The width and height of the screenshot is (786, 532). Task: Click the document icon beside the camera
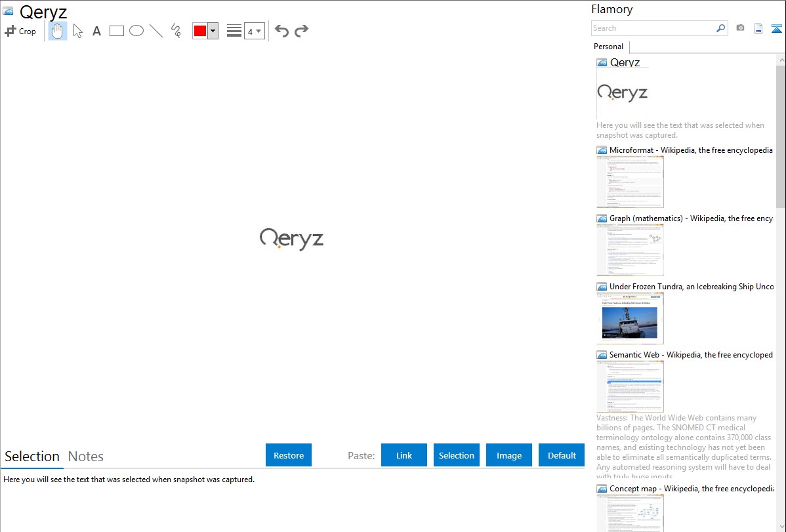[x=758, y=28]
